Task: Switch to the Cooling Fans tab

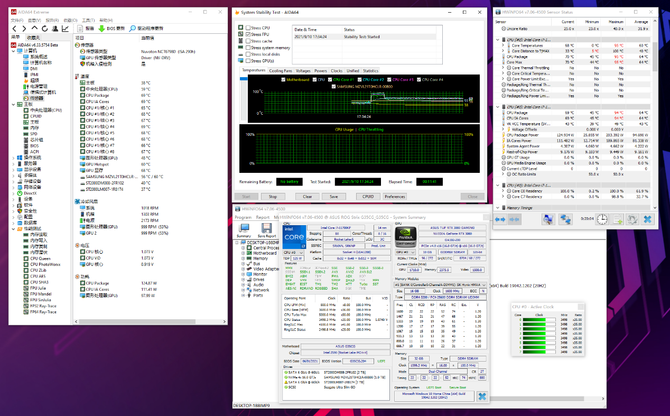Action: (281, 71)
